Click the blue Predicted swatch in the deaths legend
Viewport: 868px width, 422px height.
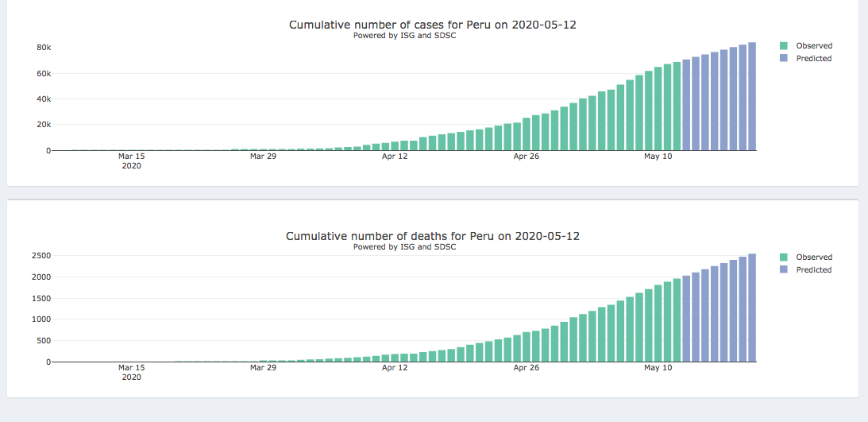(785, 270)
